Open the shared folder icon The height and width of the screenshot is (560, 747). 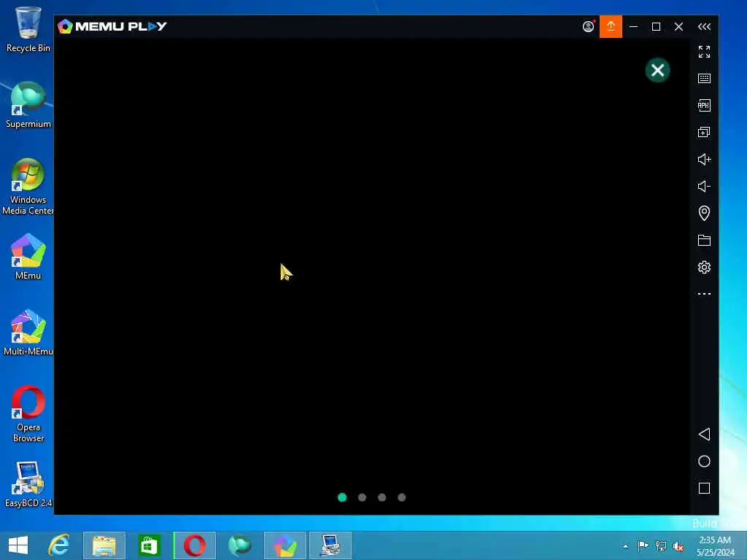coord(704,240)
